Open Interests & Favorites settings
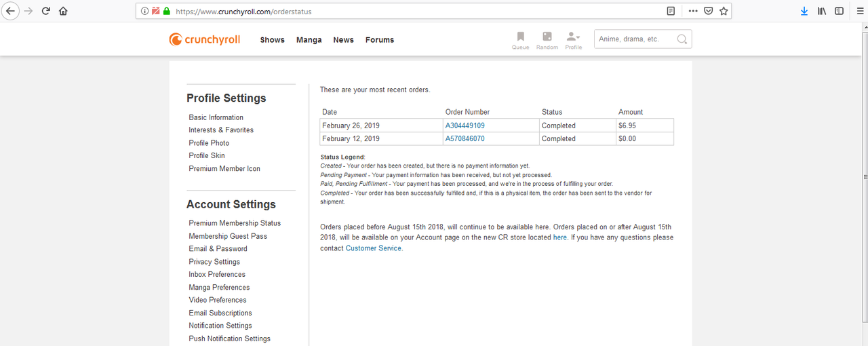 click(x=221, y=130)
